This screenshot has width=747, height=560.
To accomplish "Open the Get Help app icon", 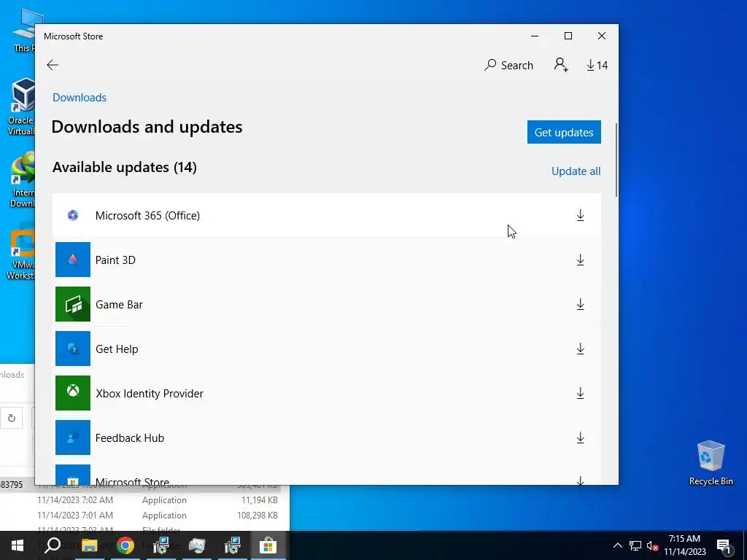I will (73, 349).
